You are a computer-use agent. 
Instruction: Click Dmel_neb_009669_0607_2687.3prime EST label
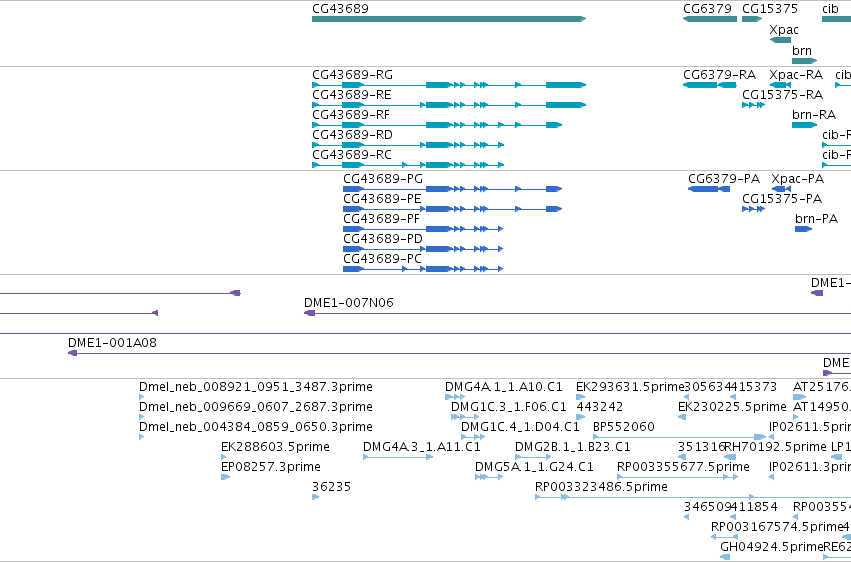(x=256, y=407)
